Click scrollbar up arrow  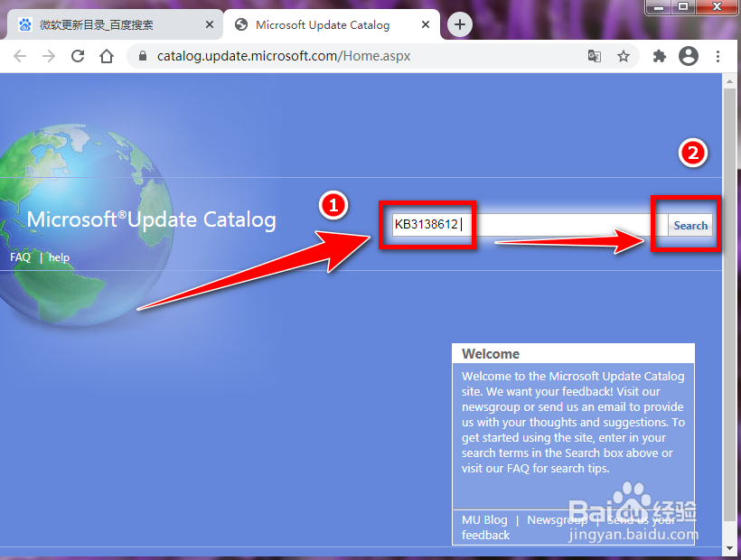729,80
